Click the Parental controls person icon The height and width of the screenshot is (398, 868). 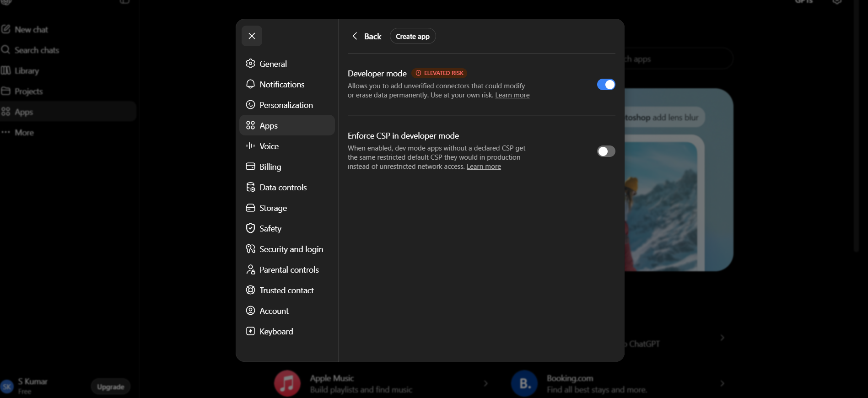(x=250, y=269)
